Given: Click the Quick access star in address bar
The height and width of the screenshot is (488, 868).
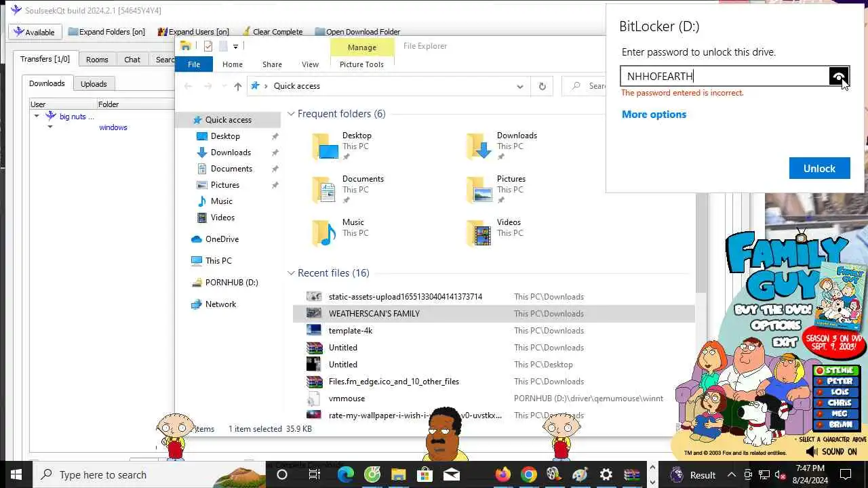Looking at the screenshot, I should [x=256, y=86].
